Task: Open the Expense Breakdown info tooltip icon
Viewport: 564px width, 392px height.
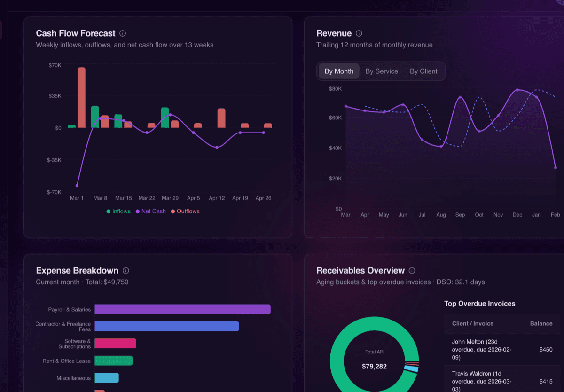Action: pos(125,270)
